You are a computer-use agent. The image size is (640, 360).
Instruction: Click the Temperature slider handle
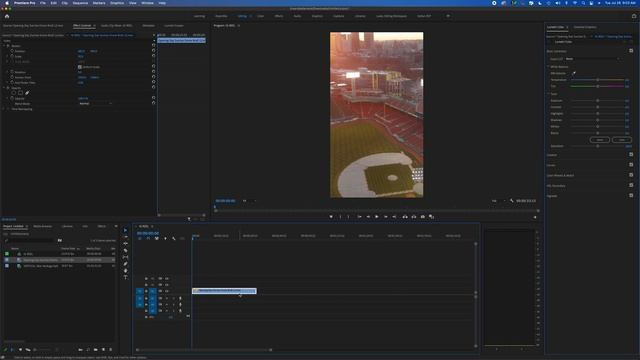[x=598, y=80]
